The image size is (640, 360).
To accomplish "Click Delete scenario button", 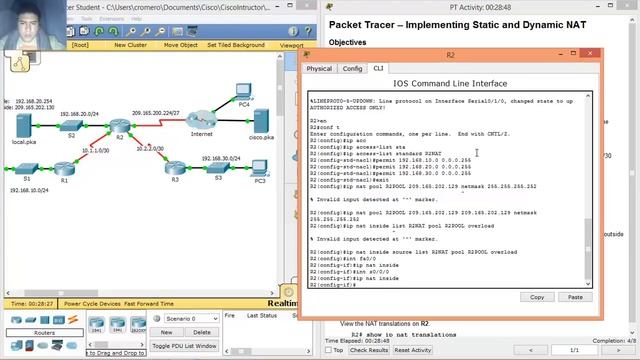I will click(x=202, y=332).
